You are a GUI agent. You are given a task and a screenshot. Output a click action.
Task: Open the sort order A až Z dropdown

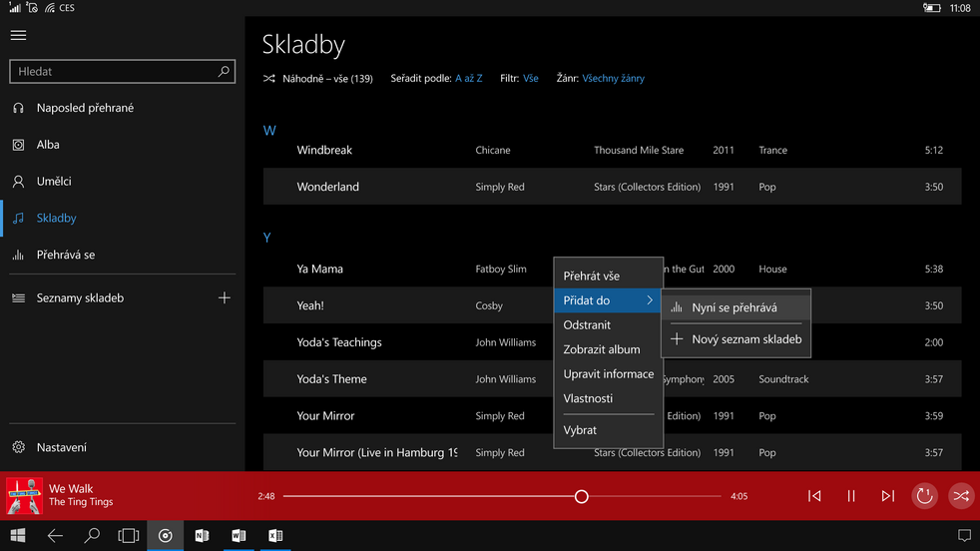pos(468,78)
